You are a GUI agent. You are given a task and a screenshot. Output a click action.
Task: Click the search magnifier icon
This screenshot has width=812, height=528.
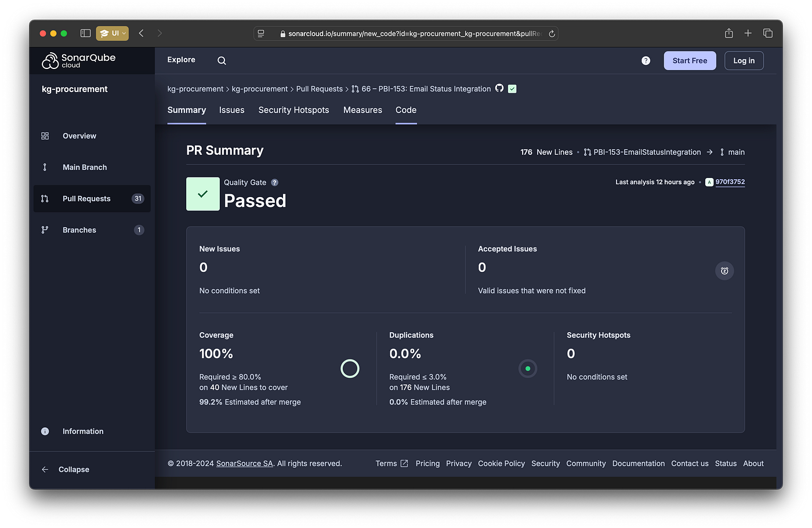click(222, 60)
